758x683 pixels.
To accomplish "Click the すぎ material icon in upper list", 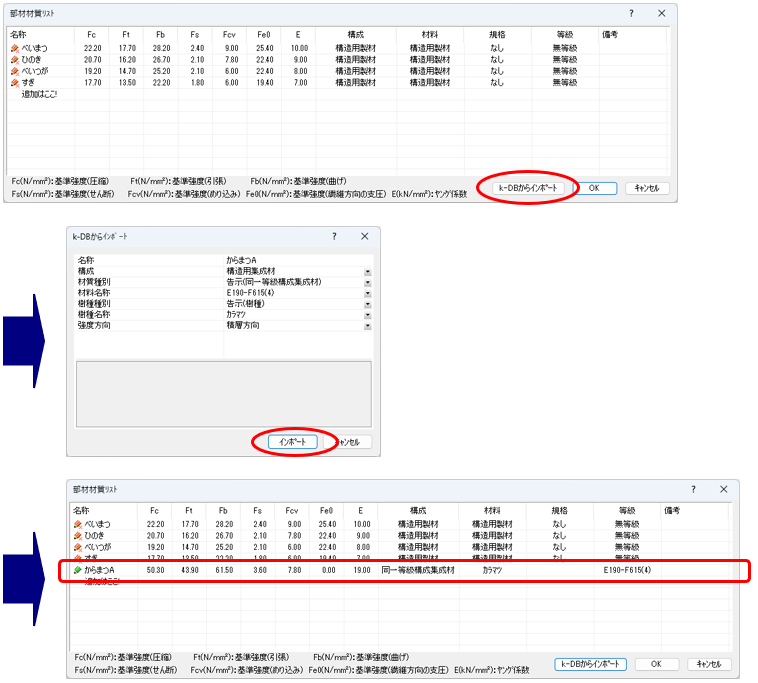I will (15, 84).
